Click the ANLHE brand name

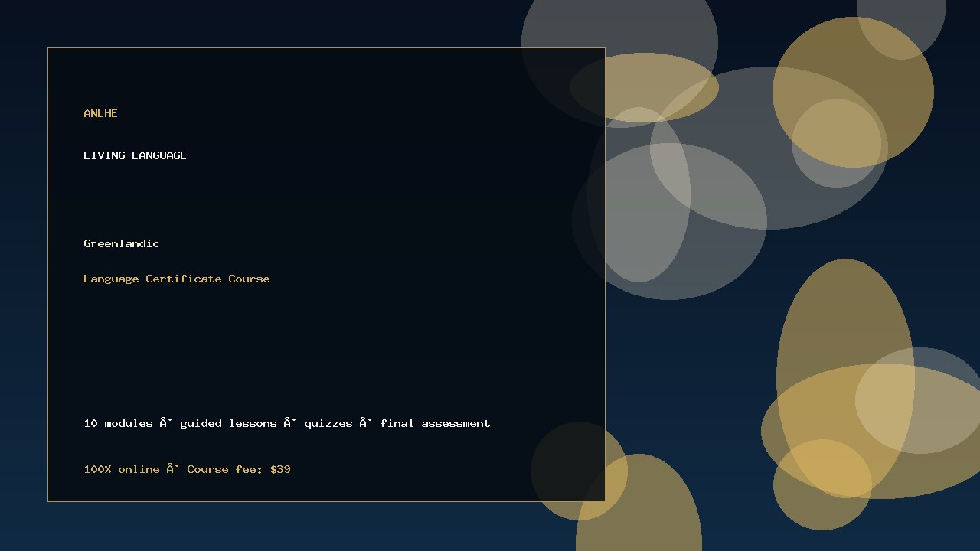tap(100, 113)
